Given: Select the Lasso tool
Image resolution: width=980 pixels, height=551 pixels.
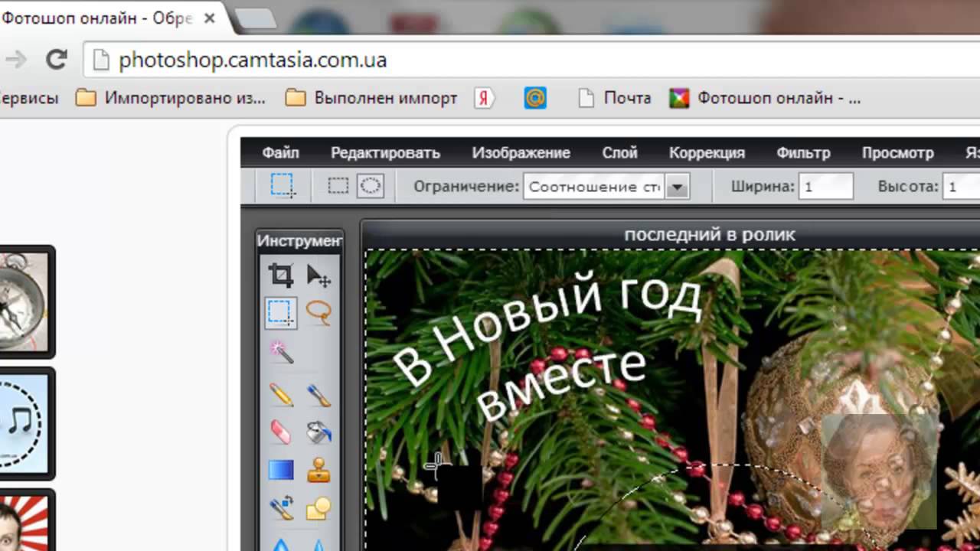Looking at the screenshot, I should [x=318, y=312].
